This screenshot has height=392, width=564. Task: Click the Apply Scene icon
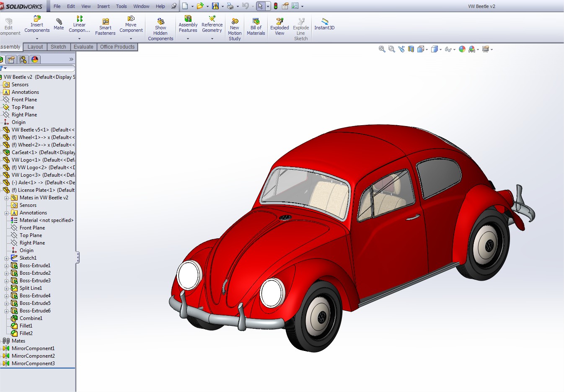(472, 49)
